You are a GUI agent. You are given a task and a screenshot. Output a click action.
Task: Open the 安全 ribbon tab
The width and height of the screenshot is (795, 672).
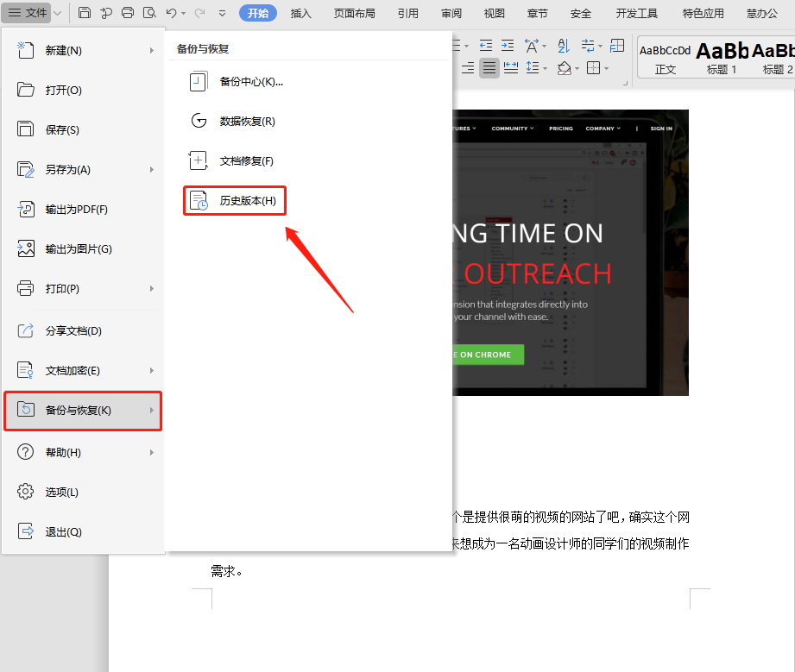tap(581, 13)
